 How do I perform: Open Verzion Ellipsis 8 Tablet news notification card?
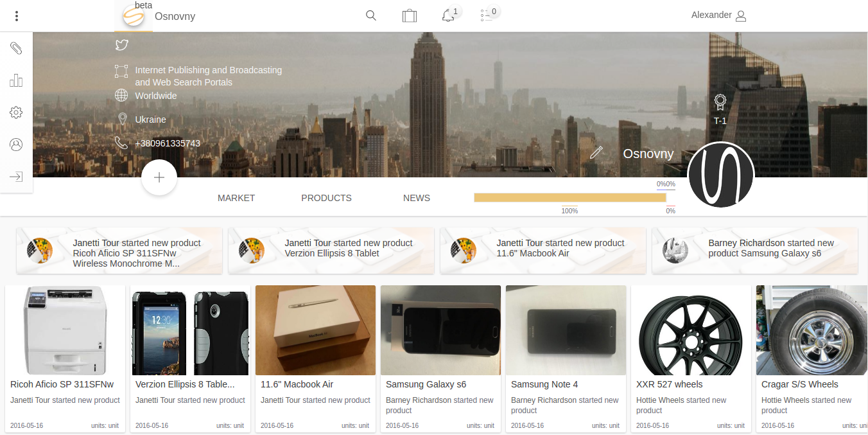pyautogui.click(x=331, y=251)
